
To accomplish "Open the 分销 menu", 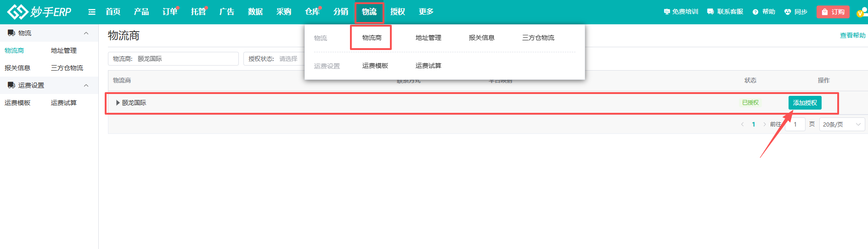I will pyautogui.click(x=341, y=12).
